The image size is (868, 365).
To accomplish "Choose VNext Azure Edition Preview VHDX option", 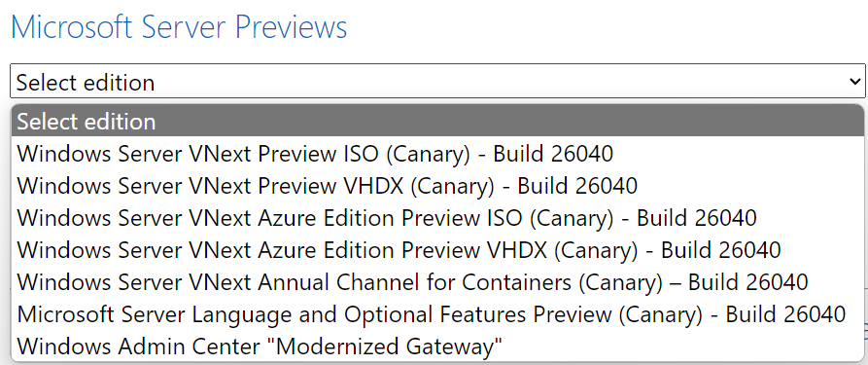I will 437,249.
